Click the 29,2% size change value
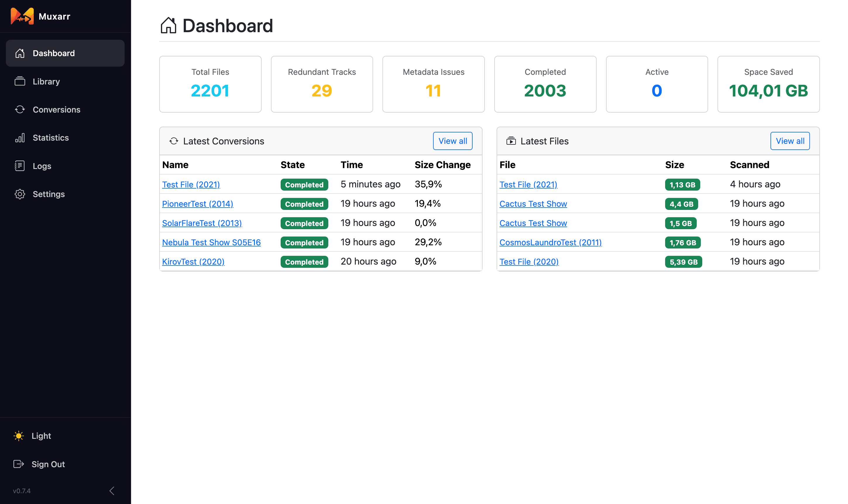Viewport: 848px width, 504px height. tap(428, 242)
